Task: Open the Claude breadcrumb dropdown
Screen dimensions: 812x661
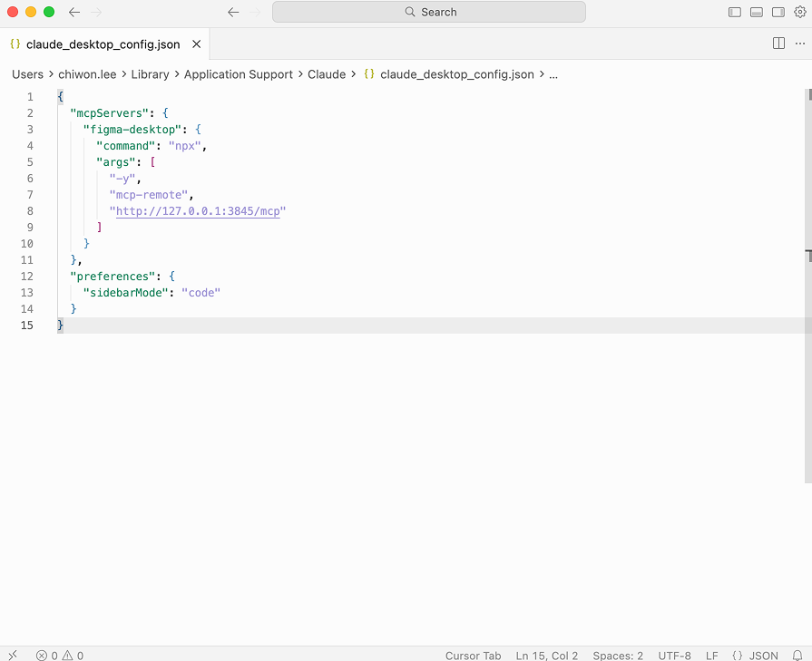Action: [x=327, y=74]
